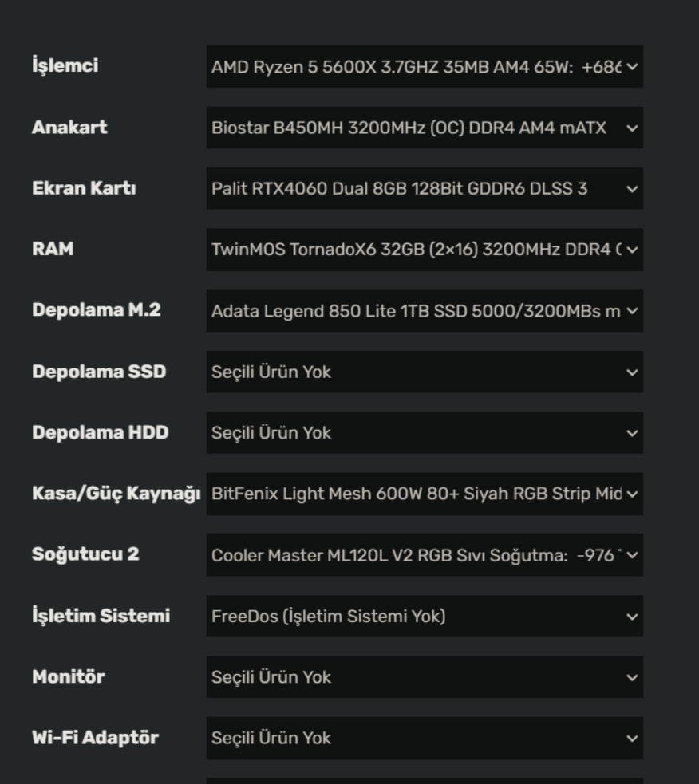Expand the Cooler Master ML120L cooler dropdown
Viewport: 699px width, 784px height.
pyautogui.click(x=424, y=555)
